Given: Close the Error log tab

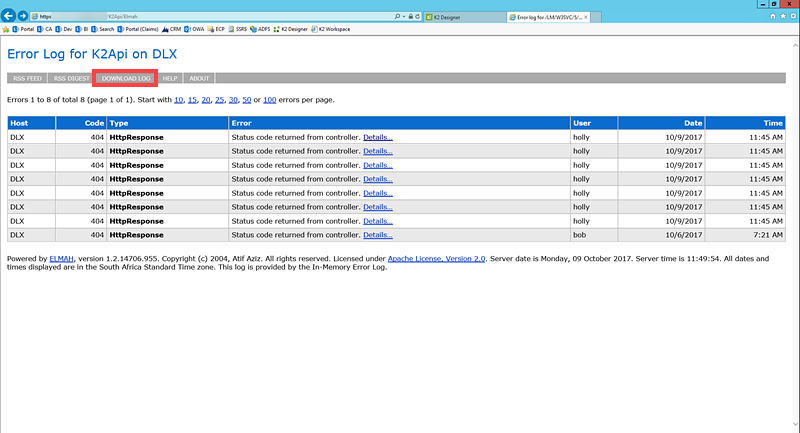Looking at the screenshot, I should (586, 17).
